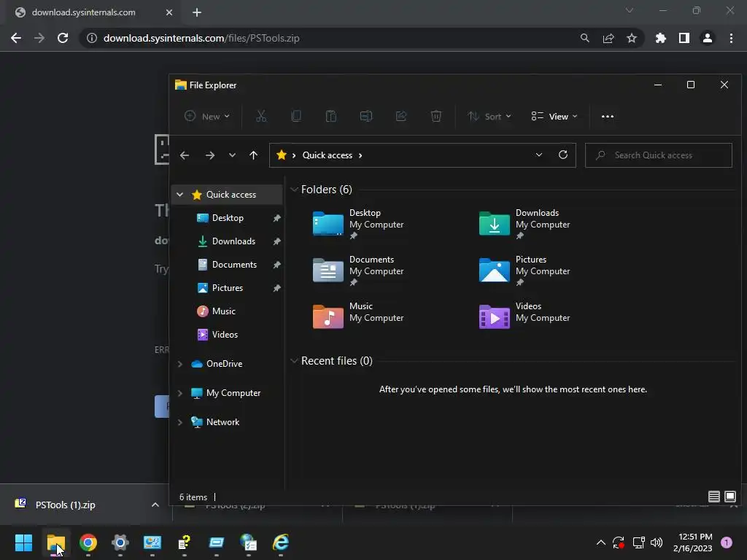Select Downloads in the navigation pane

click(233, 241)
